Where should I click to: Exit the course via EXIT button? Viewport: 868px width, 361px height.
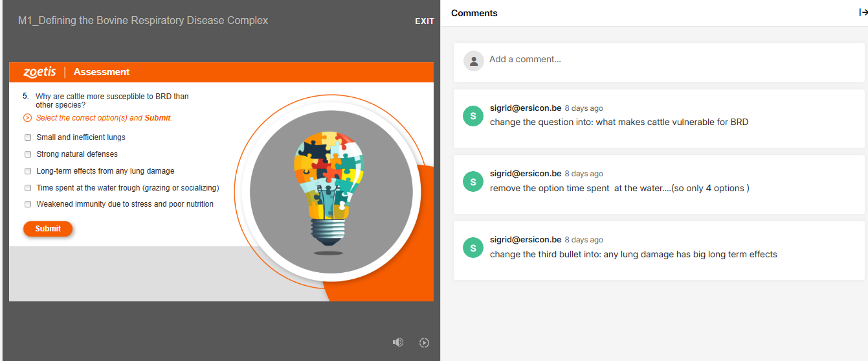point(425,21)
